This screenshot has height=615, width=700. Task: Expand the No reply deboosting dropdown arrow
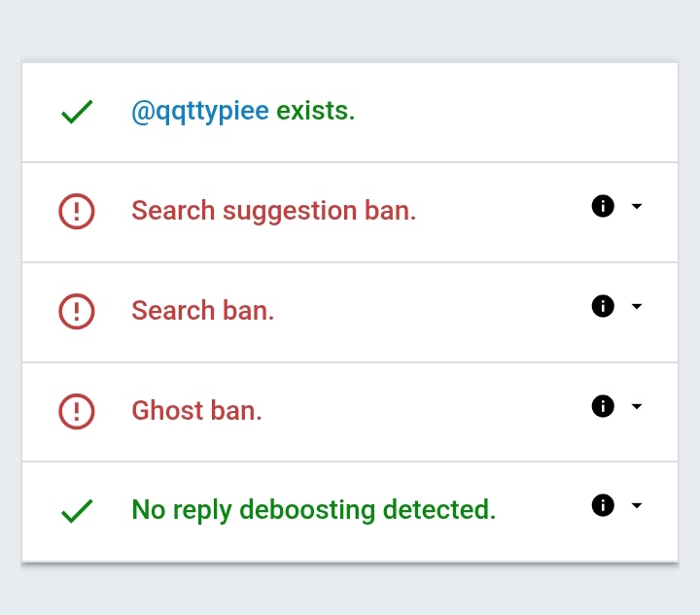coord(637,506)
